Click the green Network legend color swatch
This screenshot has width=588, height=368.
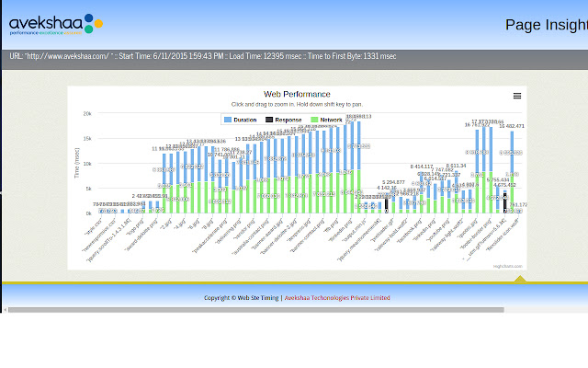pos(314,120)
